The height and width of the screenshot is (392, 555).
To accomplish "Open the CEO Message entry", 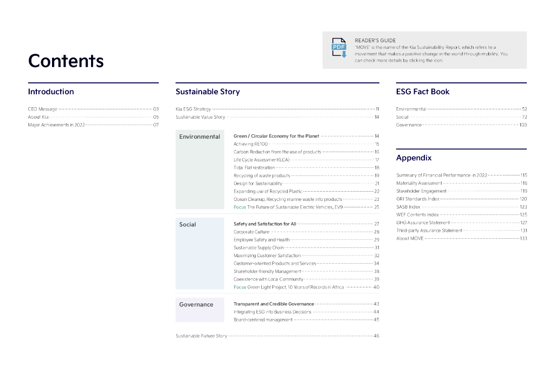I will click(x=93, y=109).
